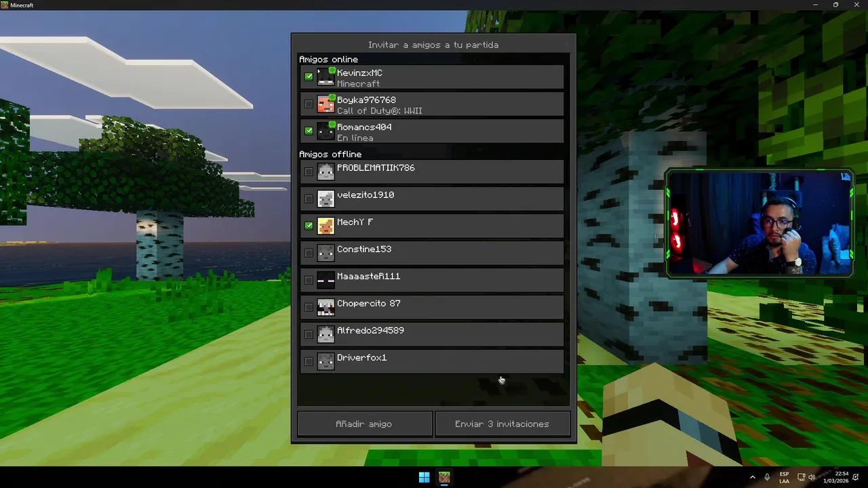Click Boyka976768's avatar icon

point(326,104)
